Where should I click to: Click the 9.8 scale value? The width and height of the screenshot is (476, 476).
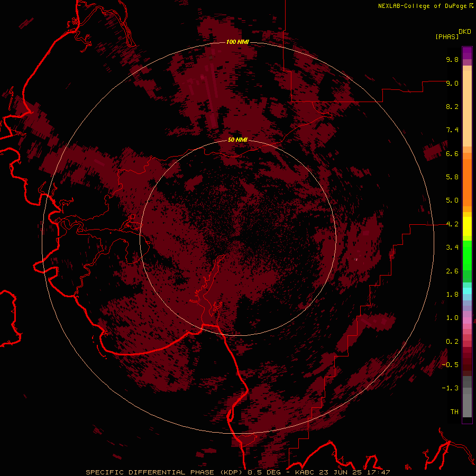pos(452,59)
